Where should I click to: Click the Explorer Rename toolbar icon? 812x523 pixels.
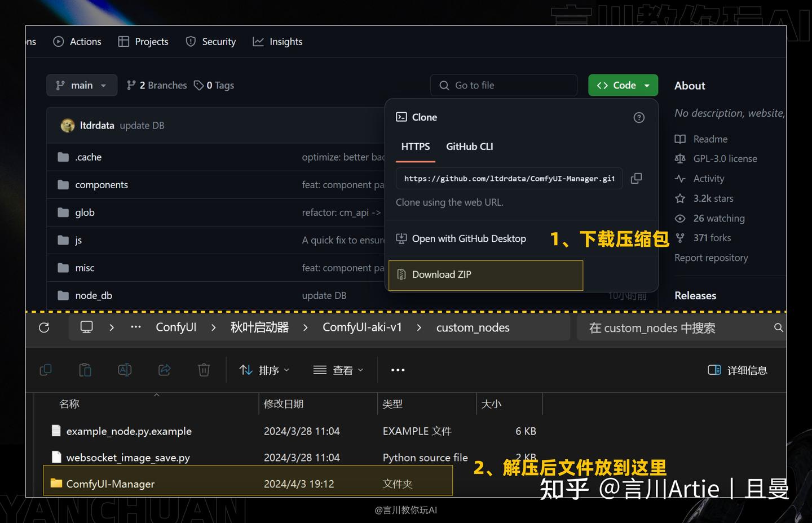pos(125,370)
